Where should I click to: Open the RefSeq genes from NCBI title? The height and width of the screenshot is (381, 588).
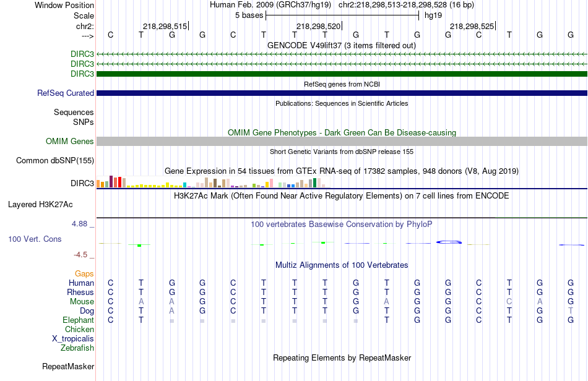click(x=342, y=84)
